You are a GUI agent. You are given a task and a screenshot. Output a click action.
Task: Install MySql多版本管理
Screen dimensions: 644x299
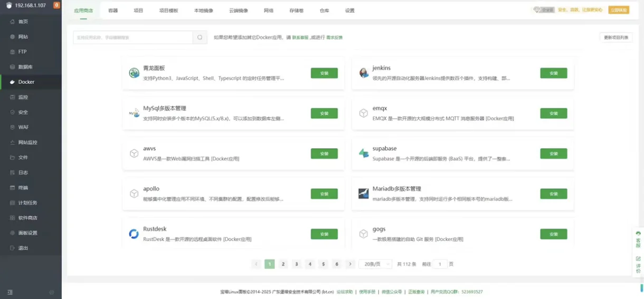tap(324, 113)
